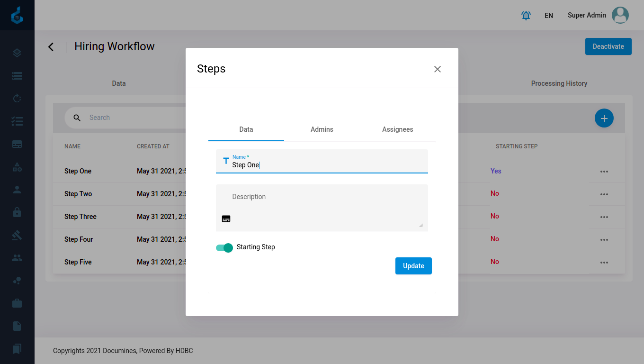Click the notification bell icon
Screen dimensions: 644x364
point(526,16)
